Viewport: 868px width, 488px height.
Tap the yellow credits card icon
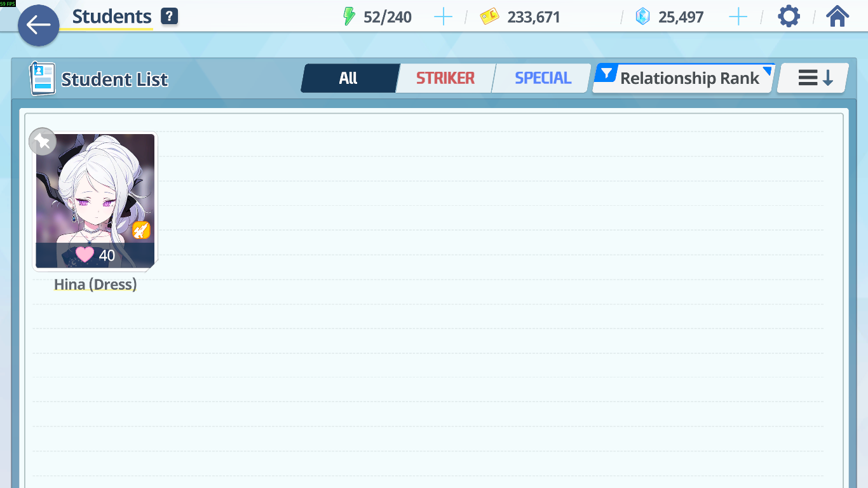pos(490,17)
